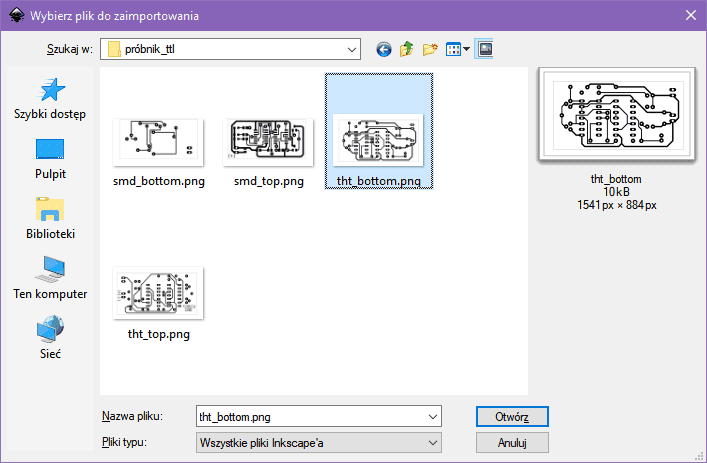This screenshot has height=463, width=707.
Task: Expand the Nazwa pliku dropdown
Action: pos(432,416)
